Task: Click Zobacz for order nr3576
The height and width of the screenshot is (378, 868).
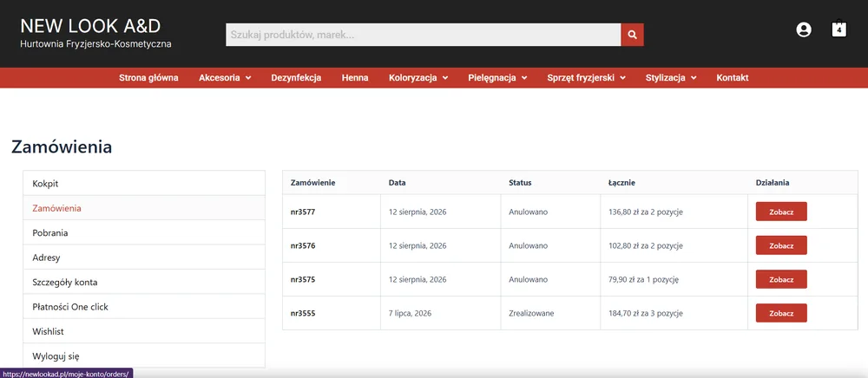Action: pos(781,245)
